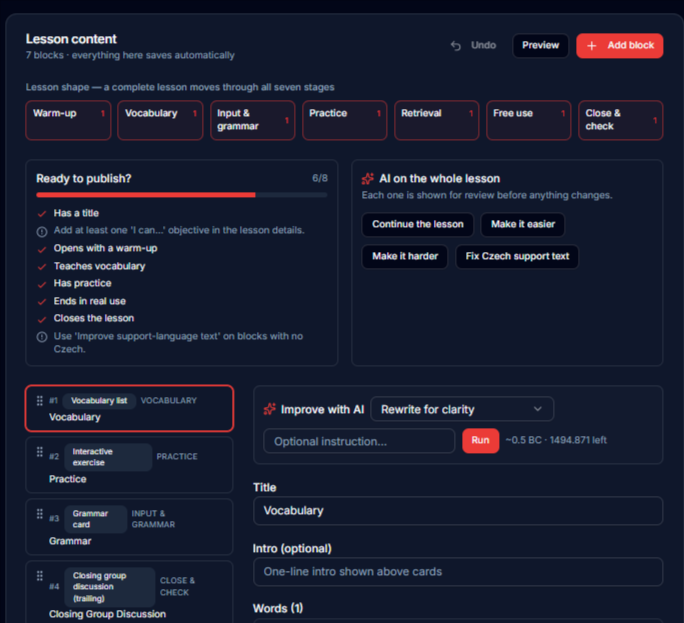Click the 6/8 publish score
This screenshot has height=623, width=684.
[320, 178]
